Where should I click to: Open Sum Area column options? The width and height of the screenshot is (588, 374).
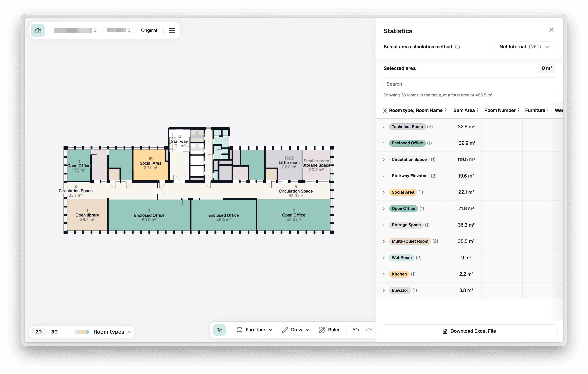tap(477, 110)
